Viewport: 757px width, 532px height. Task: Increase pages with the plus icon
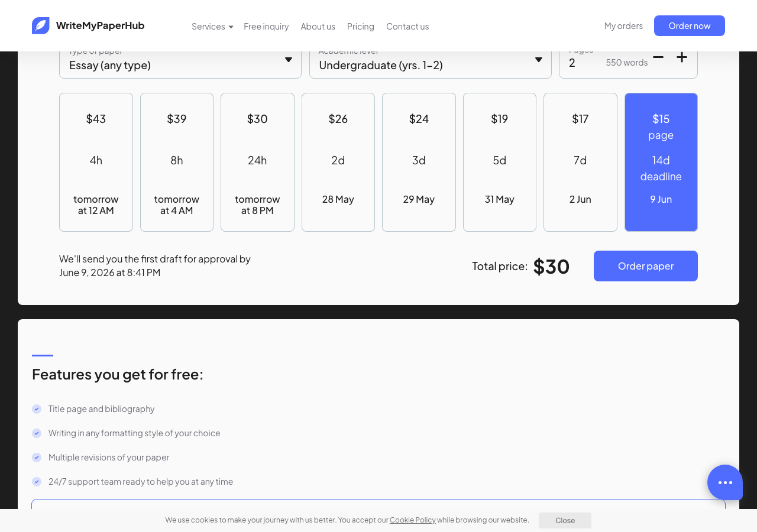[682, 57]
